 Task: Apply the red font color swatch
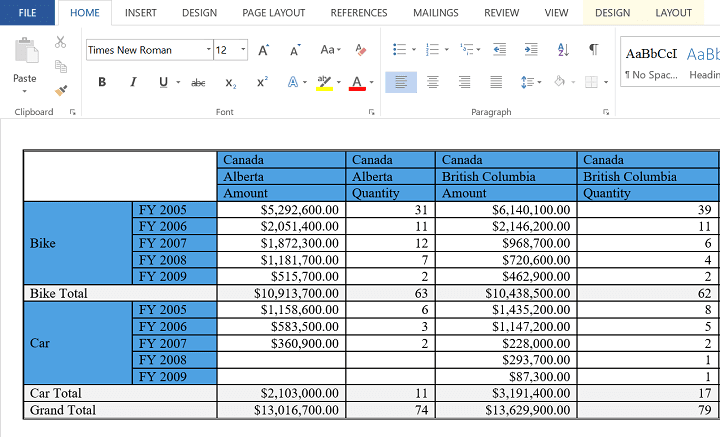357,83
